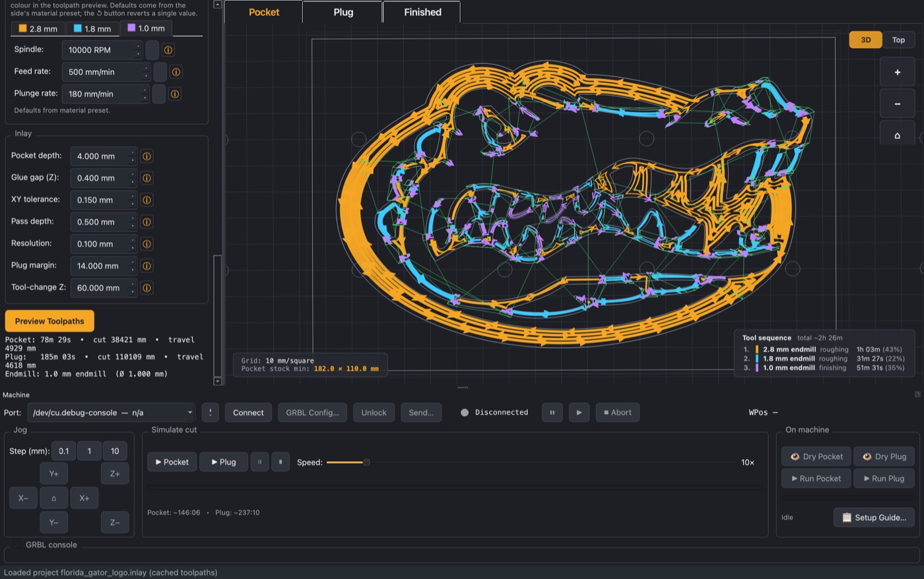Abort the machine job
924x579 pixels.
[618, 413]
